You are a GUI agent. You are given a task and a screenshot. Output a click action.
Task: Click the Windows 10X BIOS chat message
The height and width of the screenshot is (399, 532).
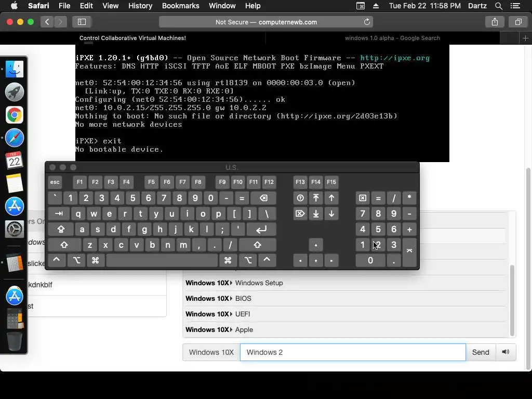point(345,299)
